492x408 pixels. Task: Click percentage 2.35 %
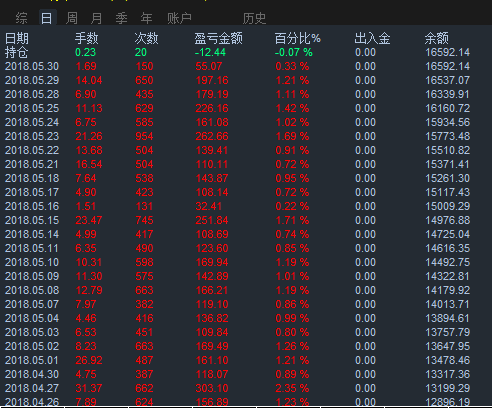292,388
